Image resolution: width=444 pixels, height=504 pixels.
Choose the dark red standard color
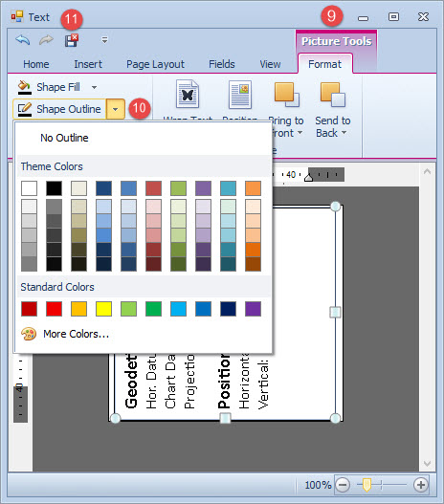(x=29, y=309)
